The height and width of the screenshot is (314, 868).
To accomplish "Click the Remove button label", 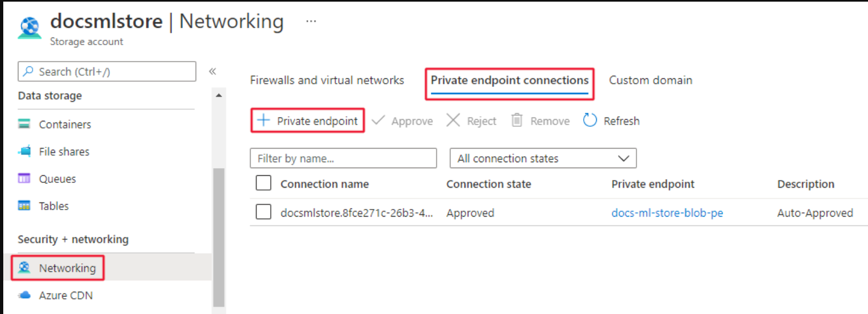I will pos(550,121).
